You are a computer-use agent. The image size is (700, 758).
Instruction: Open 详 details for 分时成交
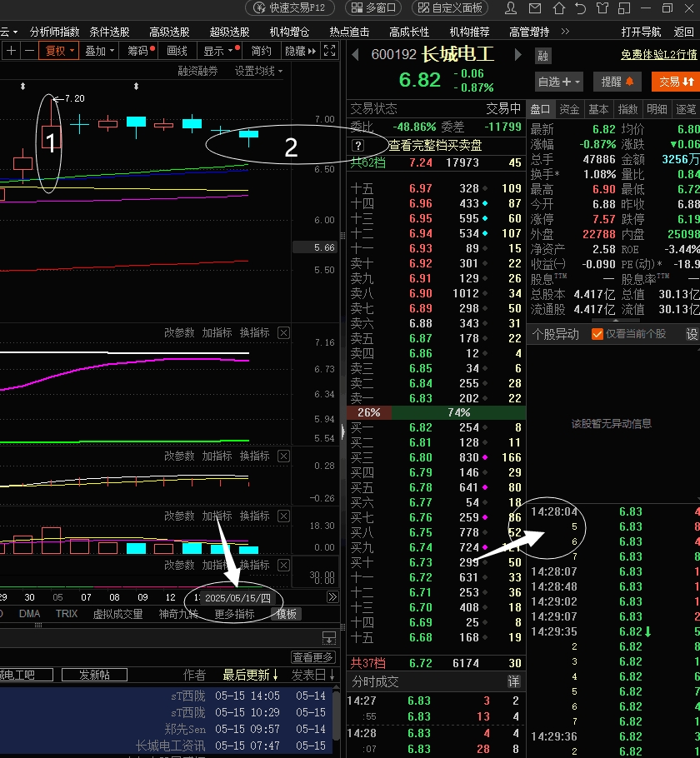[x=513, y=681]
